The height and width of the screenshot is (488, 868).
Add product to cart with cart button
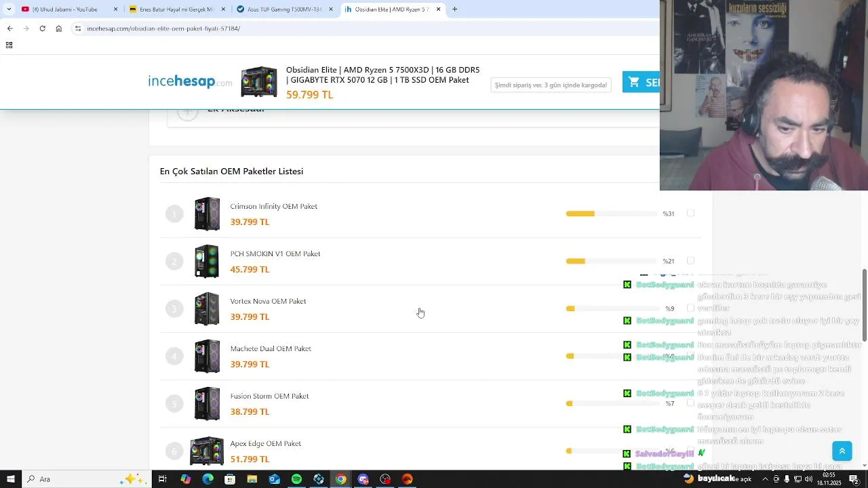point(641,82)
